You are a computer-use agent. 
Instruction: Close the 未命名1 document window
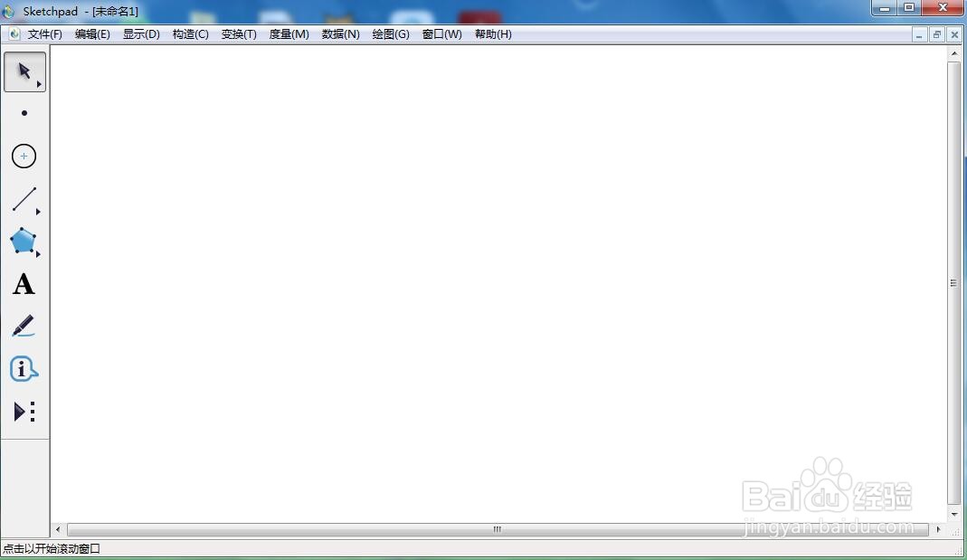click(x=954, y=35)
